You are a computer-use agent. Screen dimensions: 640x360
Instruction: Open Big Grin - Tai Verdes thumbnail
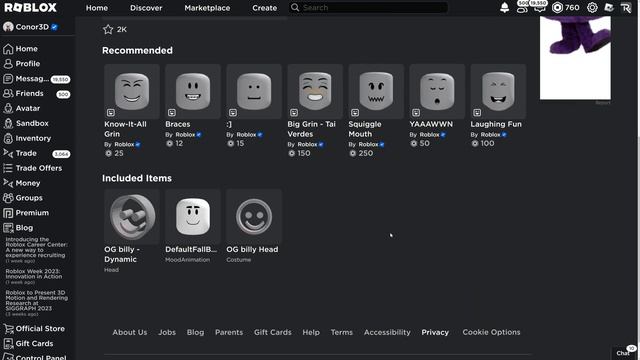click(315, 91)
